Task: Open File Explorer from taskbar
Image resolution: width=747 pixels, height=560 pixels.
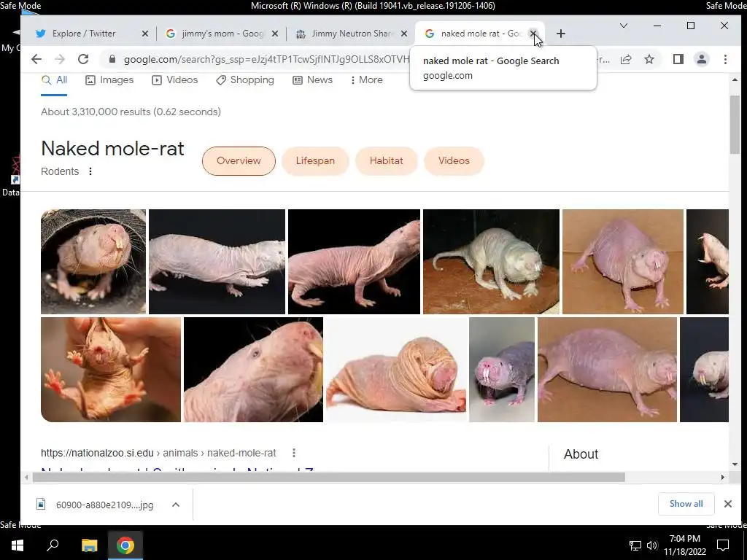Action: pos(89,545)
